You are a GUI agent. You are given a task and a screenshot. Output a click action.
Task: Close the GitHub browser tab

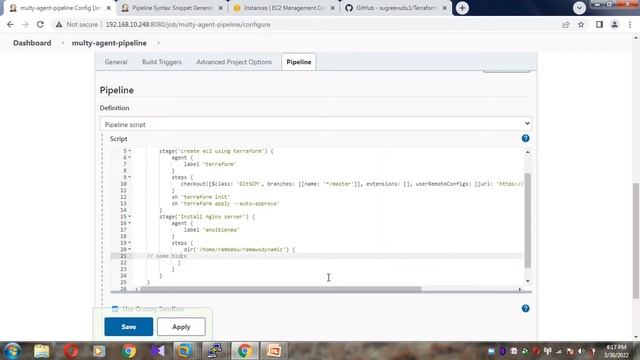[444, 8]
